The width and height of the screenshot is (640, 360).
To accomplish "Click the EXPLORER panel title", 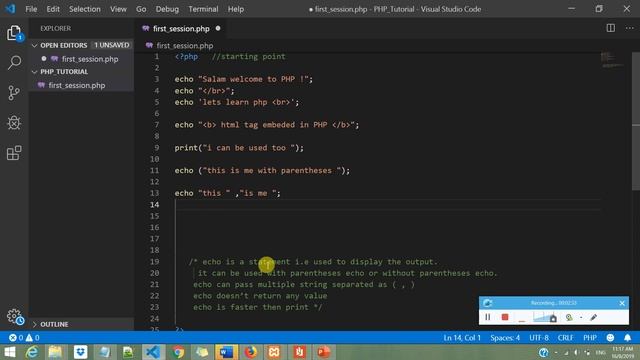I will 56,28.
